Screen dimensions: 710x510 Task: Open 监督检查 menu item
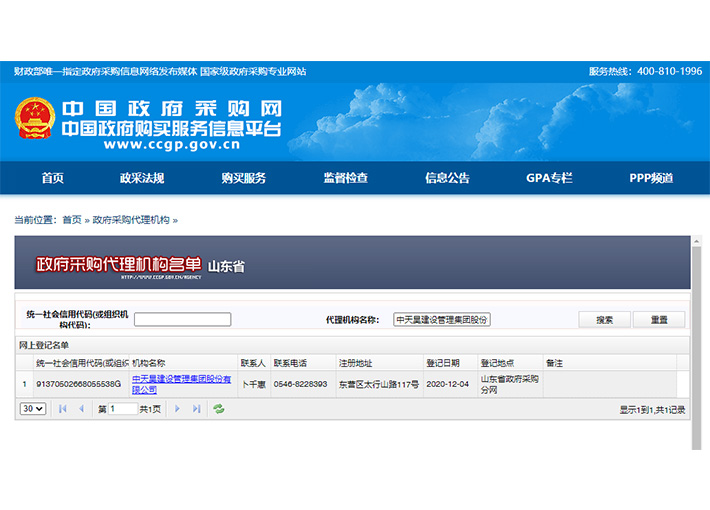(x=345, y=178)
